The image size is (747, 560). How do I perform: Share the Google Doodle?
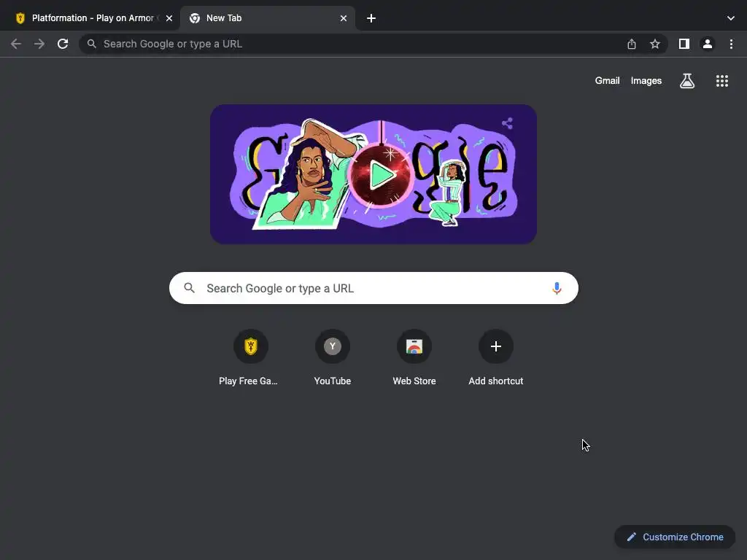[508, 123]
